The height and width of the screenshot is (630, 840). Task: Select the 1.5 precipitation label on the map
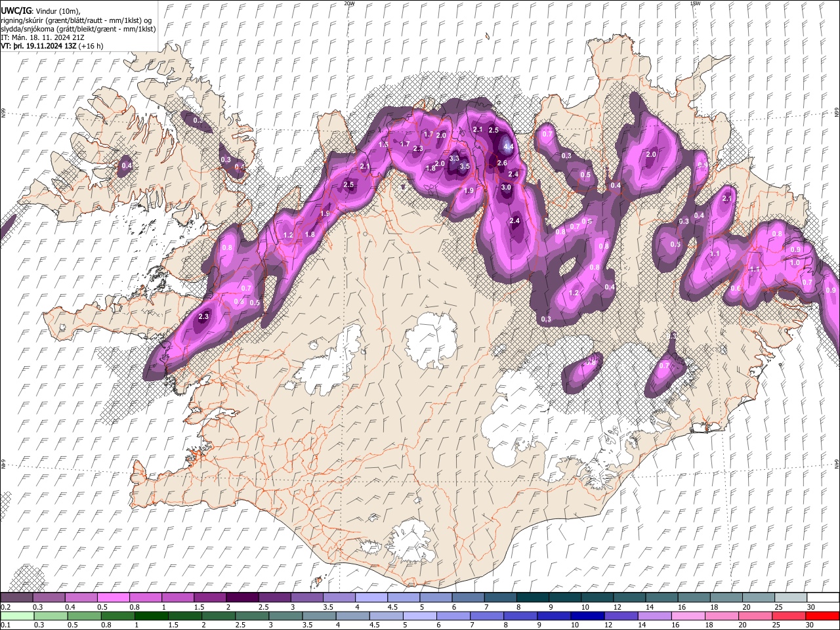click(x=384, y=144)
